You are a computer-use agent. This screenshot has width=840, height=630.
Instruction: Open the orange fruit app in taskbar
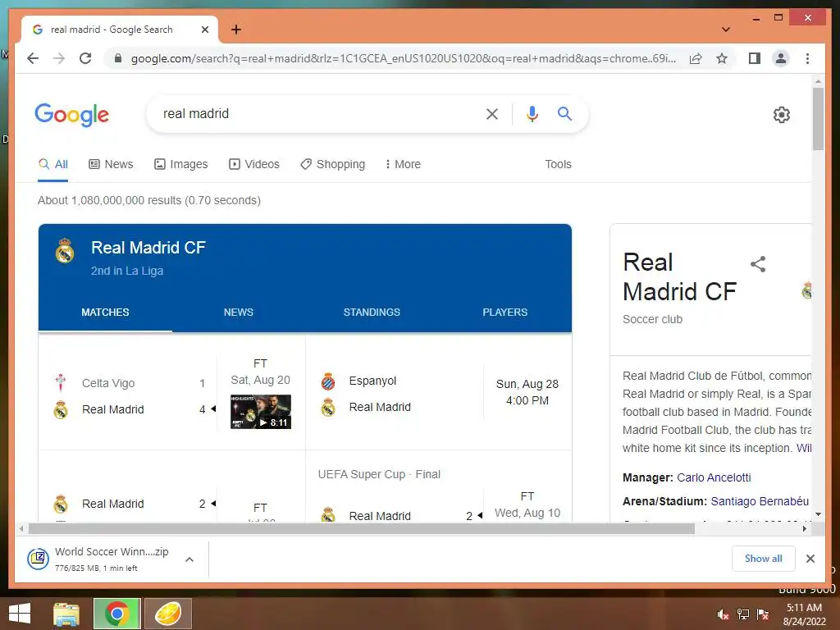point(167,614)
